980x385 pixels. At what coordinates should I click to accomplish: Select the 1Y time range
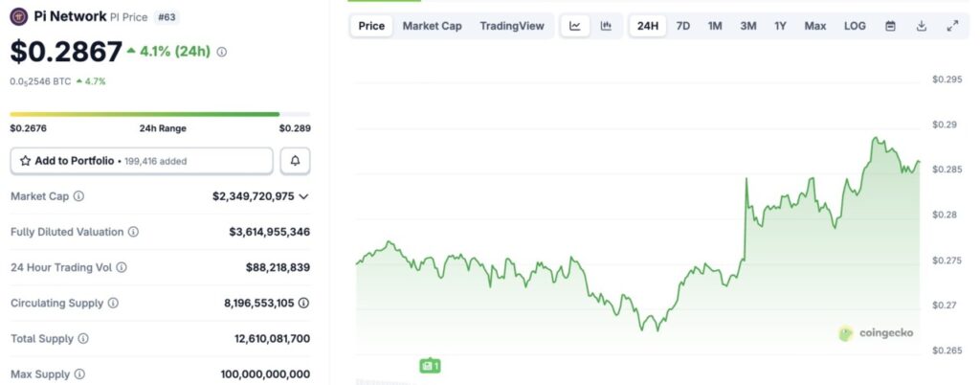point(781,26)
